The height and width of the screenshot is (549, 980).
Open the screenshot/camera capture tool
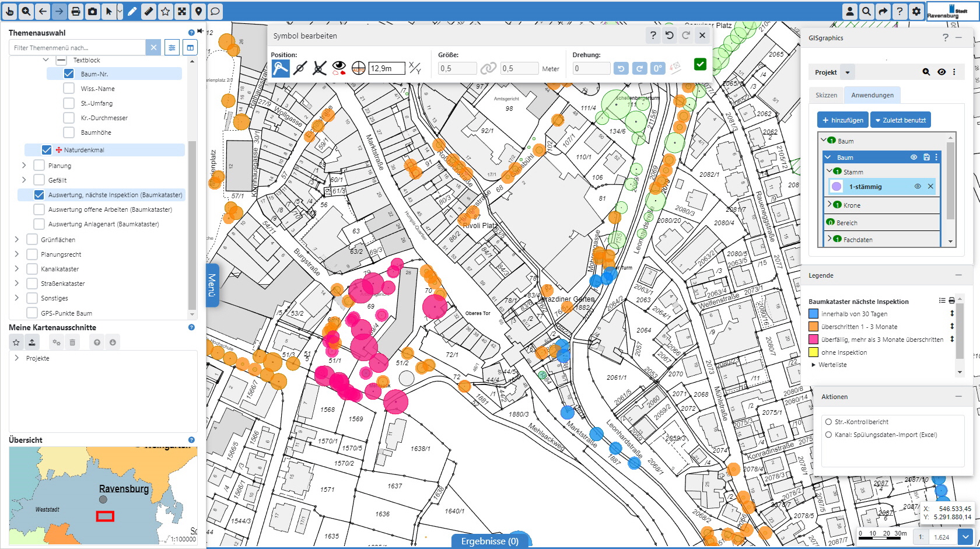click(x=92, y=11)
